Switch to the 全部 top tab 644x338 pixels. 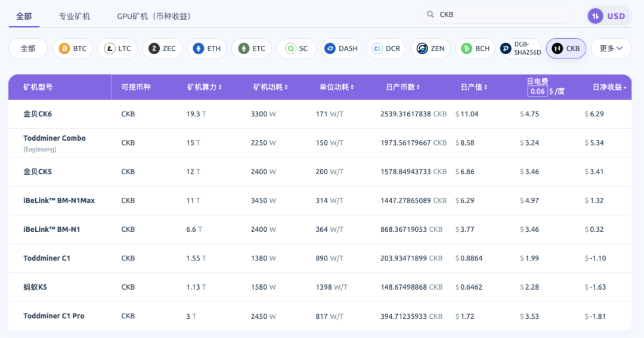[24, 17]
